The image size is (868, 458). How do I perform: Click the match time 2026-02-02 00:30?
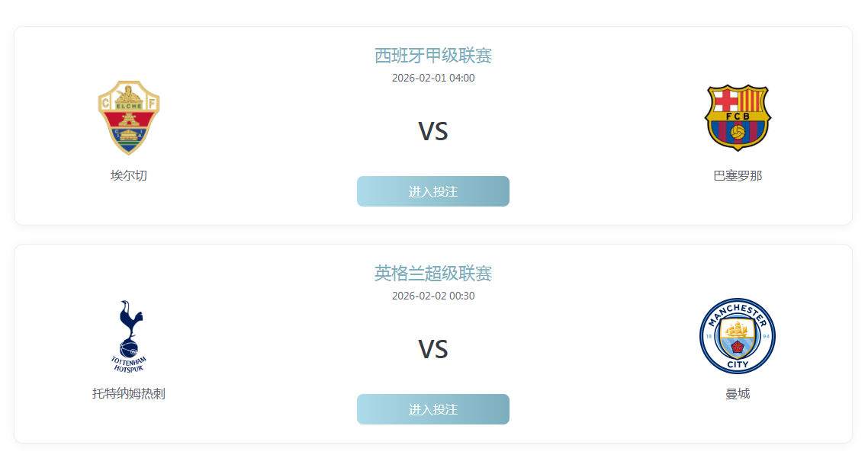(433, 296)
